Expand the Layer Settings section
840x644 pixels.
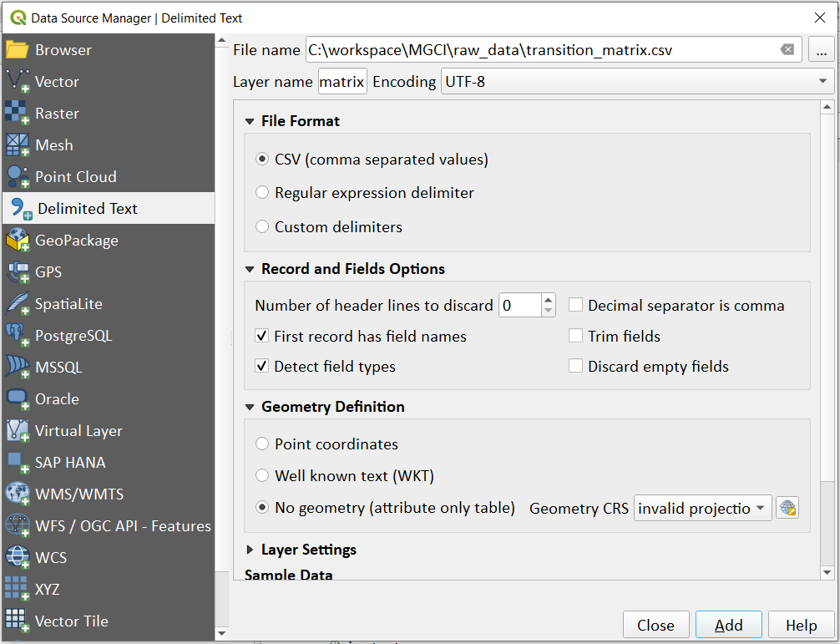point(250,550)
